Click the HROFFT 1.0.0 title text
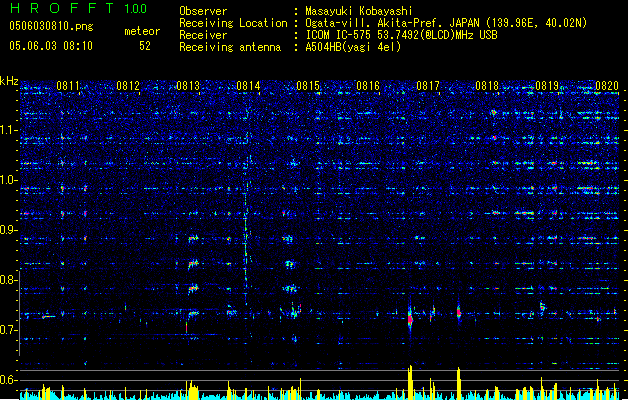Screen dimensions: 629x400 pyautogui.click(x=78, y=8)
